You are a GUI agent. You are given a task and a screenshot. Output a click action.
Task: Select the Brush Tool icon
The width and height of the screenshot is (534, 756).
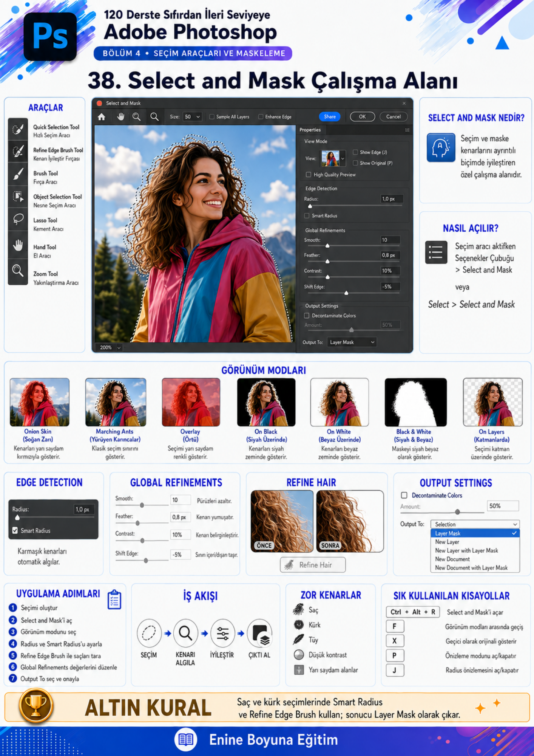(18, 175)
